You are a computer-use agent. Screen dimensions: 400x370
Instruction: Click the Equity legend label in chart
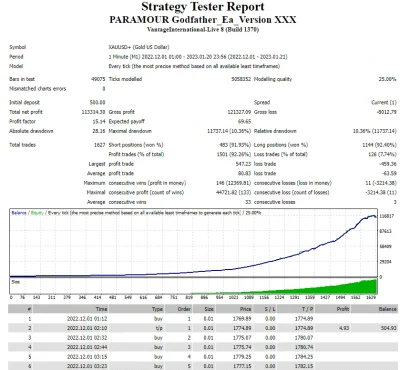(37, 213)
